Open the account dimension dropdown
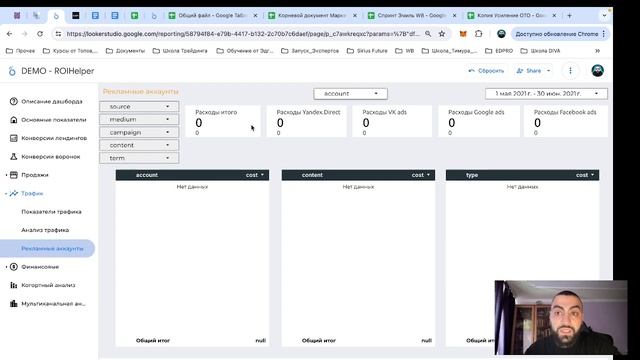Image resolution: width=640 pixels, height=360 pixels. click(350, 93)
